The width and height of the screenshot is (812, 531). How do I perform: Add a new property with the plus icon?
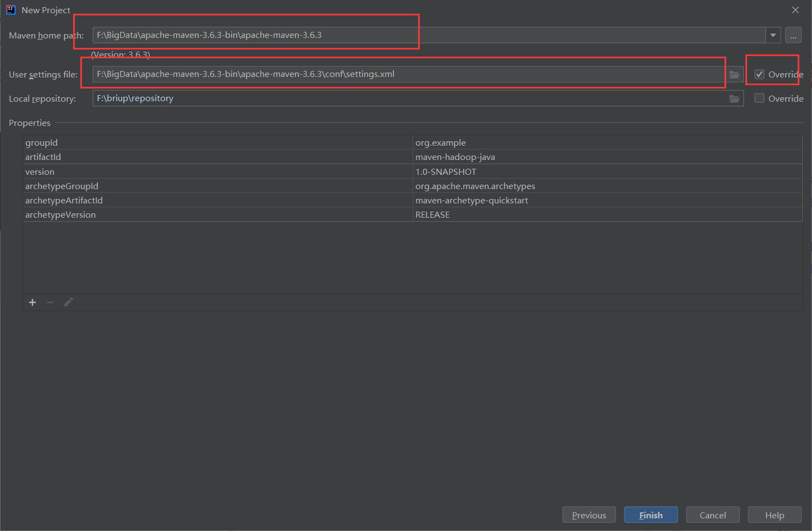coord(32,302)
